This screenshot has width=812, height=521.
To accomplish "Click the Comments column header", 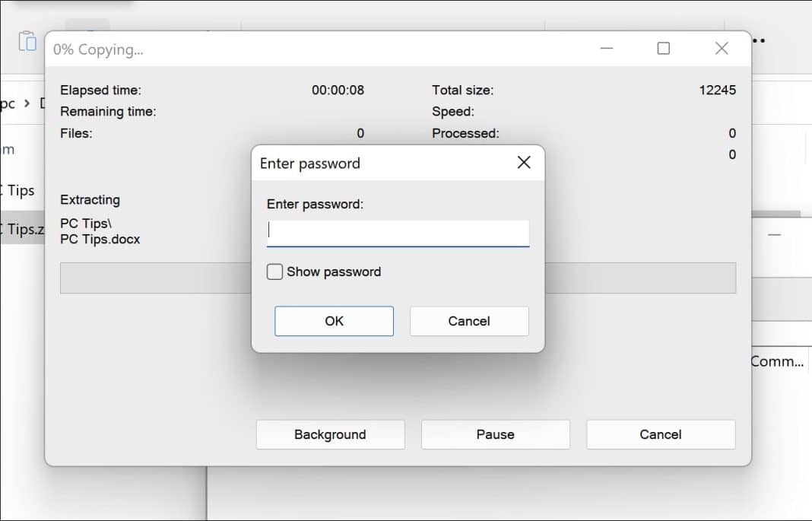I will coord(777,361).
